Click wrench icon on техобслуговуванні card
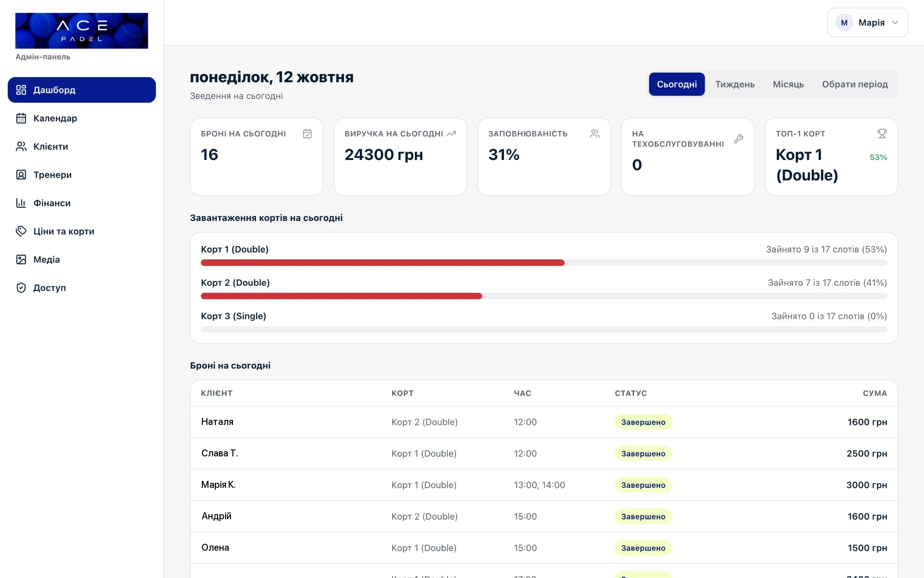Image resolution: width=924 pixels, height=578 pixels. click(738, 139)
